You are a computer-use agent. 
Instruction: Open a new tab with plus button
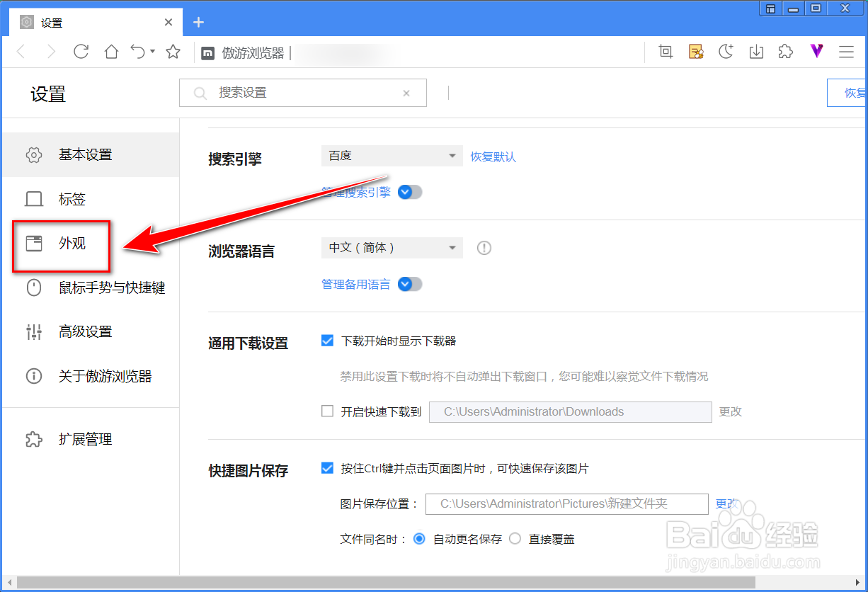point(198,22)
